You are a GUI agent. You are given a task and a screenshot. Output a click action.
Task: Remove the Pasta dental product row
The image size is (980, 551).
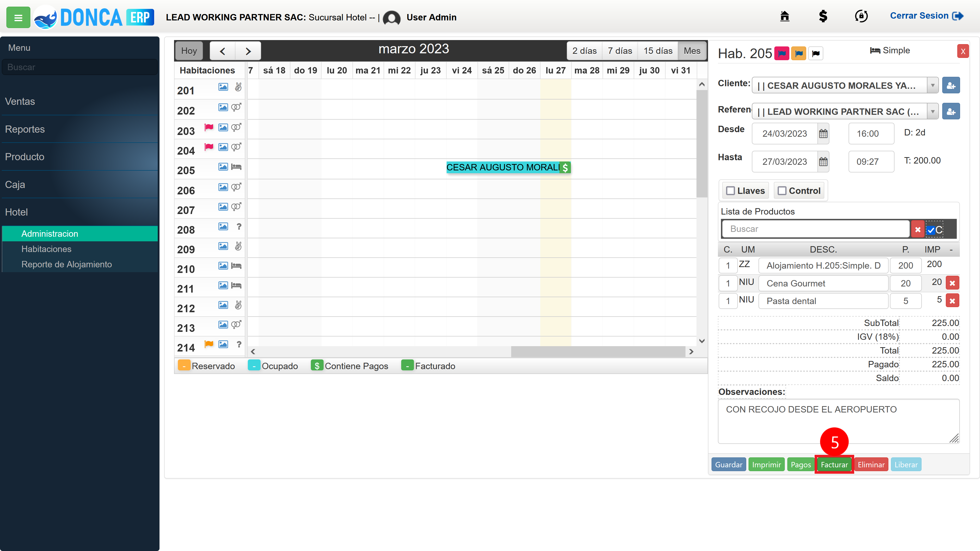(x=952, y=301)
